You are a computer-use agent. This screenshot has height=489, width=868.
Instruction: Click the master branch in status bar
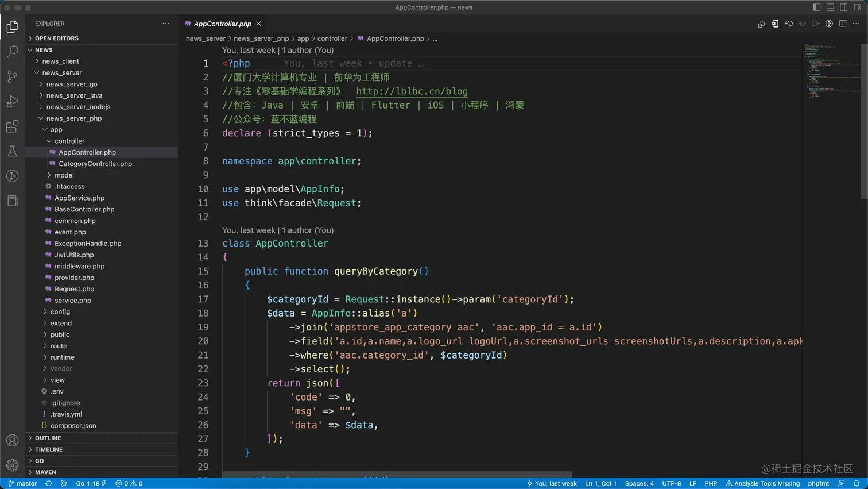click(x=22, y=483)
